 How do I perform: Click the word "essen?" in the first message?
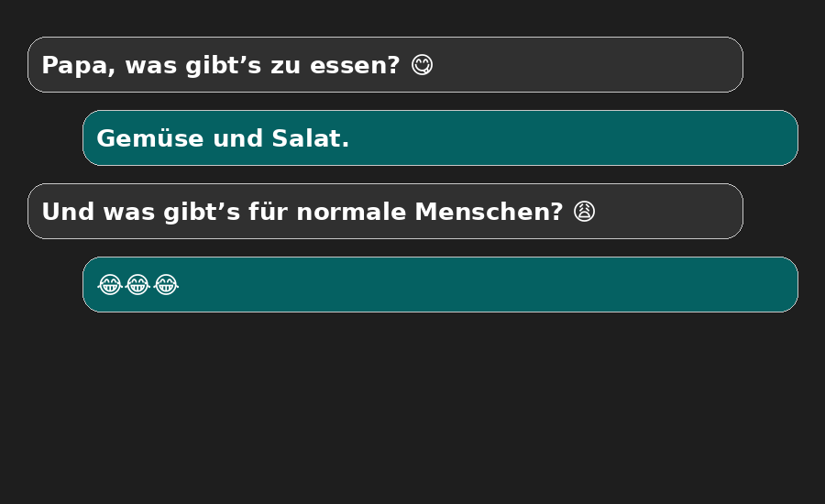(x=355, y=66)
